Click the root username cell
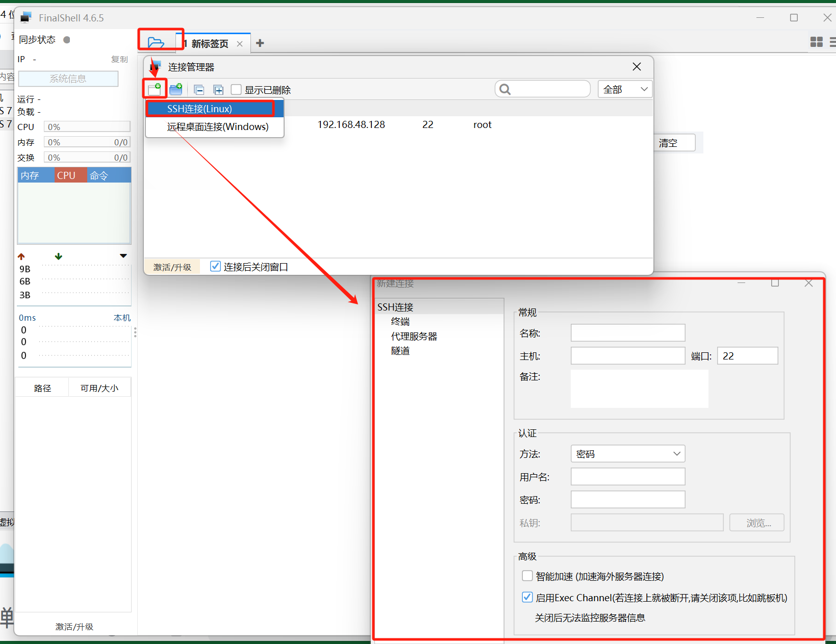 point(482,125)
